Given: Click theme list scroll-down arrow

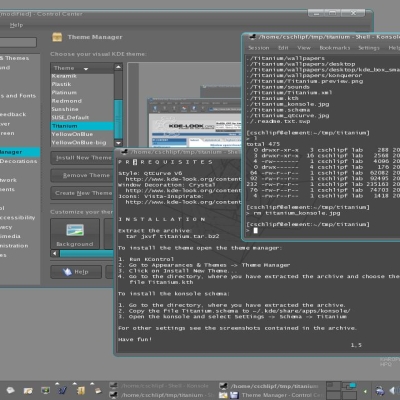Looking at the screenshot, I should pos(118,143).
